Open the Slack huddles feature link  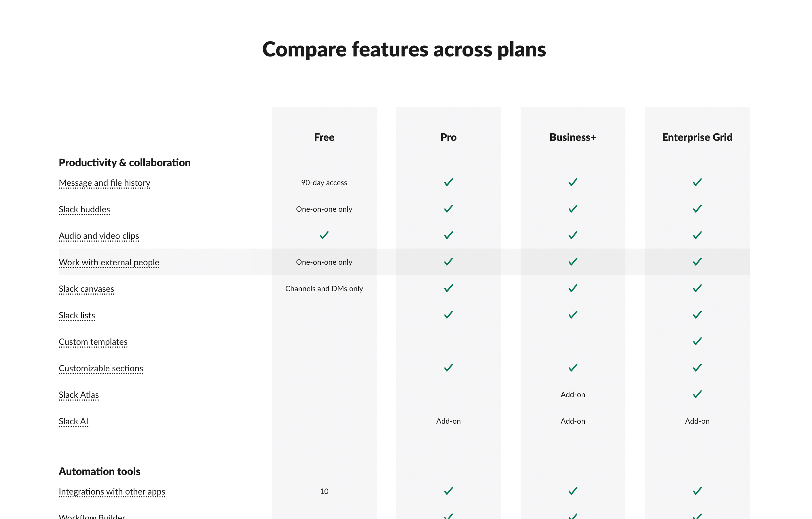click(x=84, y=209)
